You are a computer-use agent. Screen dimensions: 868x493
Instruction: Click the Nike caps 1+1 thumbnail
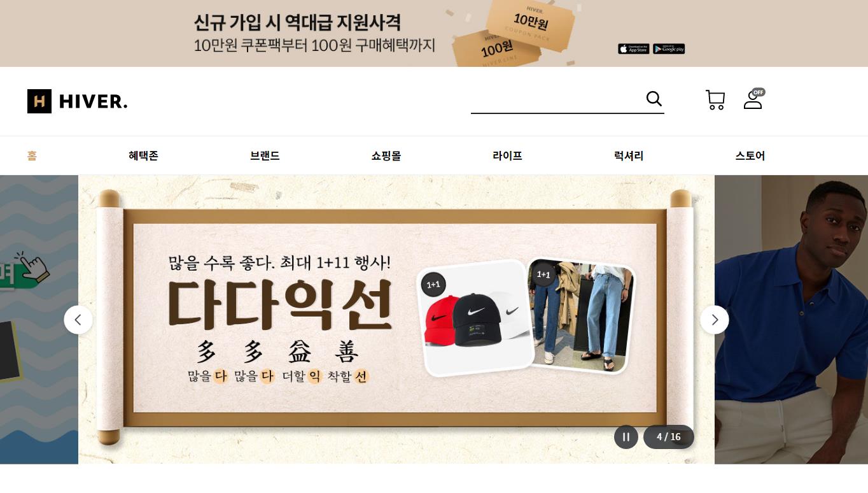477,318
